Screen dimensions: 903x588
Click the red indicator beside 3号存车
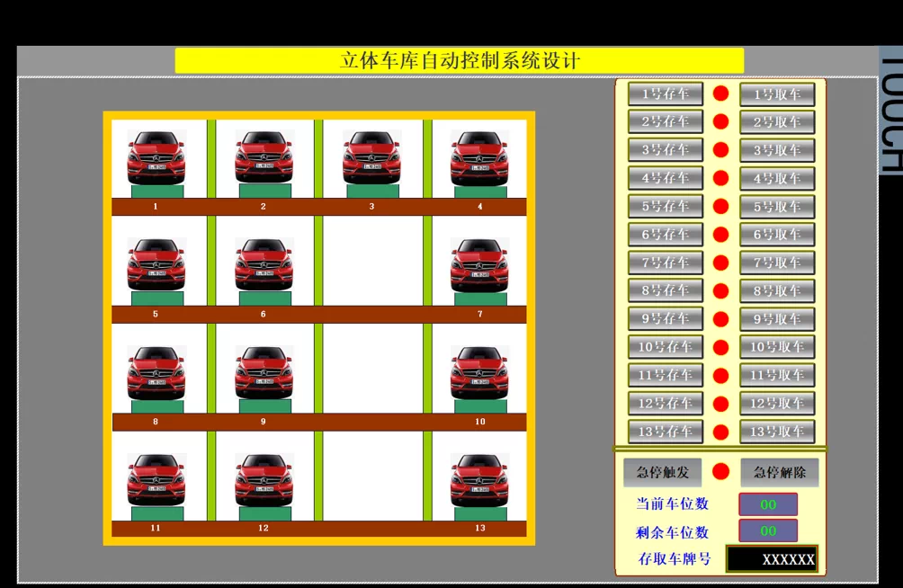[721, 150]
